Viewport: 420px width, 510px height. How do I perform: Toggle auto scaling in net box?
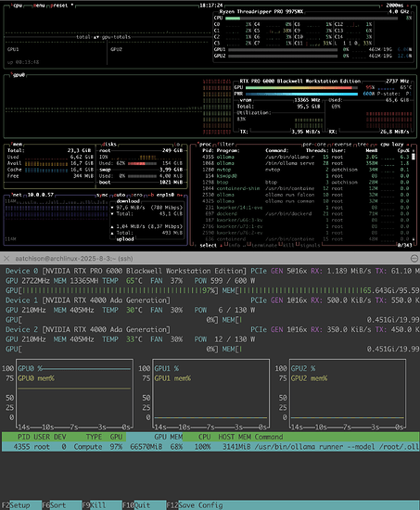point(120,195)
